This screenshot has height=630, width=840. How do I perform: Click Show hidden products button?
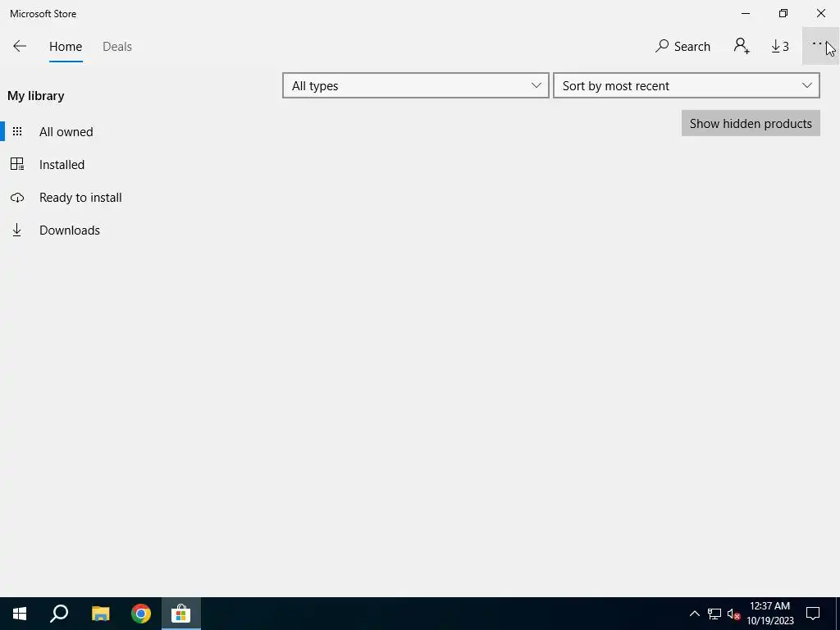(751, 123)
